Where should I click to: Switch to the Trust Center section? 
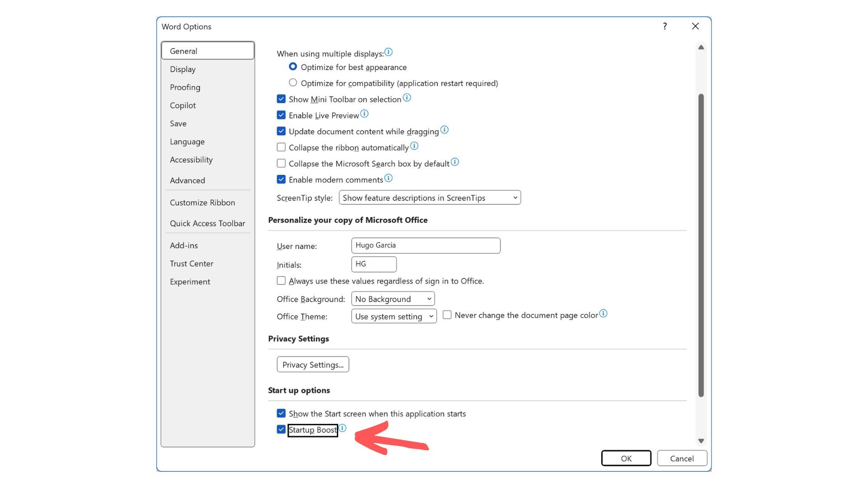coord(192,263)
